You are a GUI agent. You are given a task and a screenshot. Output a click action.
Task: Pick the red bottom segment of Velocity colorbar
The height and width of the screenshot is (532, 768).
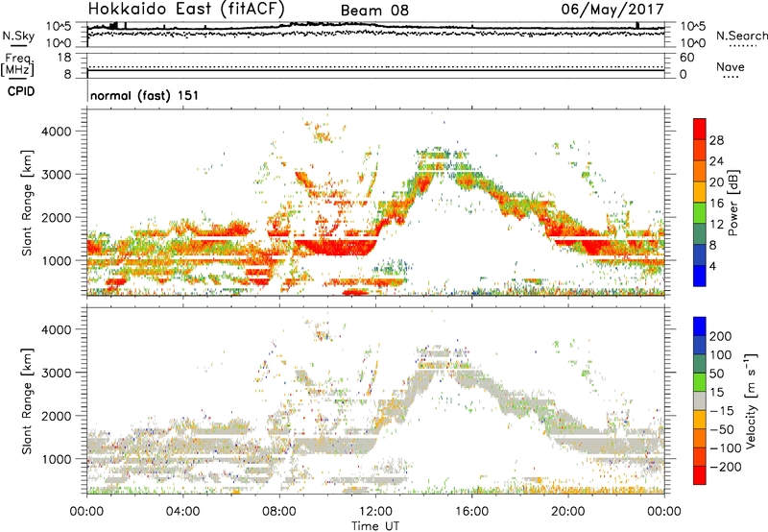pyautogui.click(x=700, y=475)
